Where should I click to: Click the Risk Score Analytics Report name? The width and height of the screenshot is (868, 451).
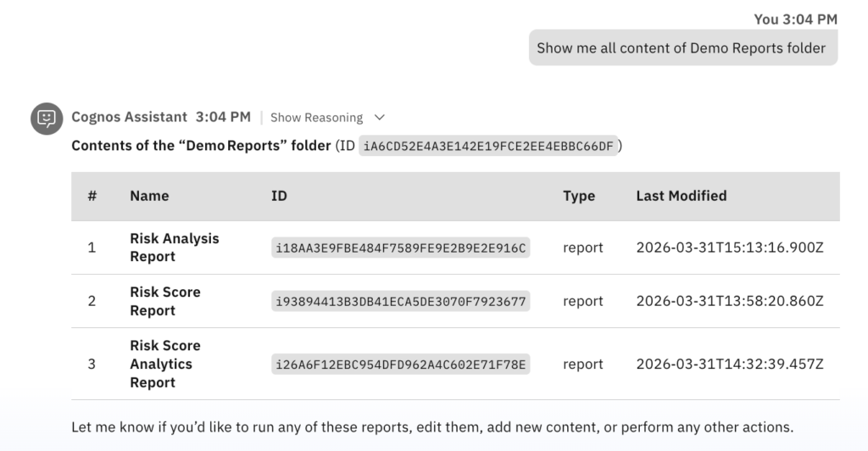[164, 364]
